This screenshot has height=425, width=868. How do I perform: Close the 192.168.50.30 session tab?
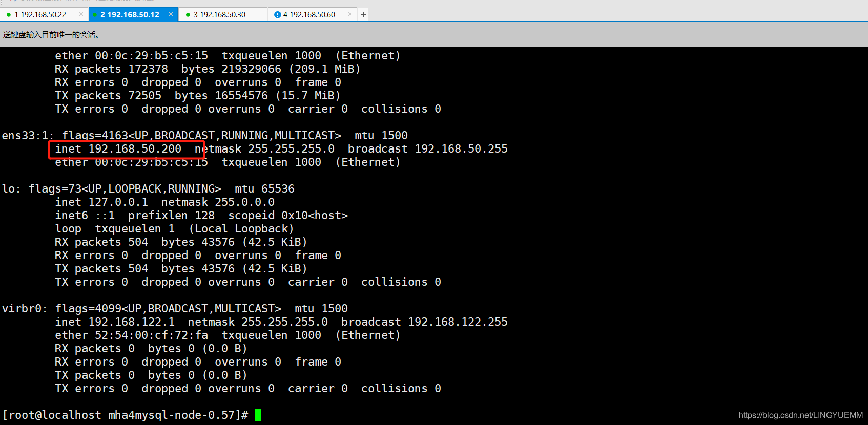click(x=260, y=14)
